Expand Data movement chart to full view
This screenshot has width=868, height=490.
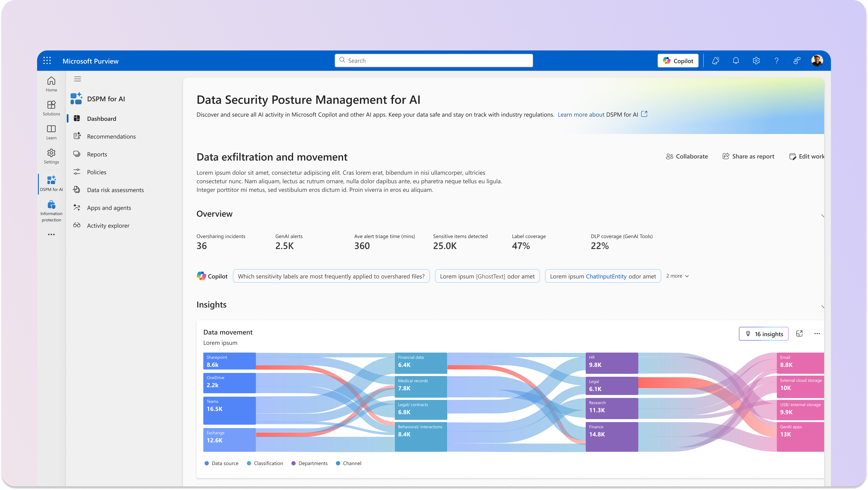[x=799, y=334]
